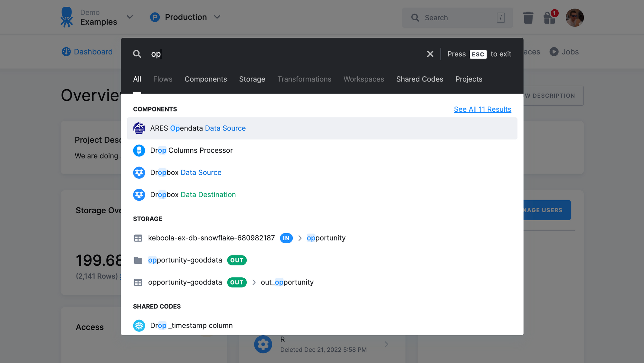The image size is (644, 363).
Task: Open the Drop Columns Processor component
Action: 191,150
